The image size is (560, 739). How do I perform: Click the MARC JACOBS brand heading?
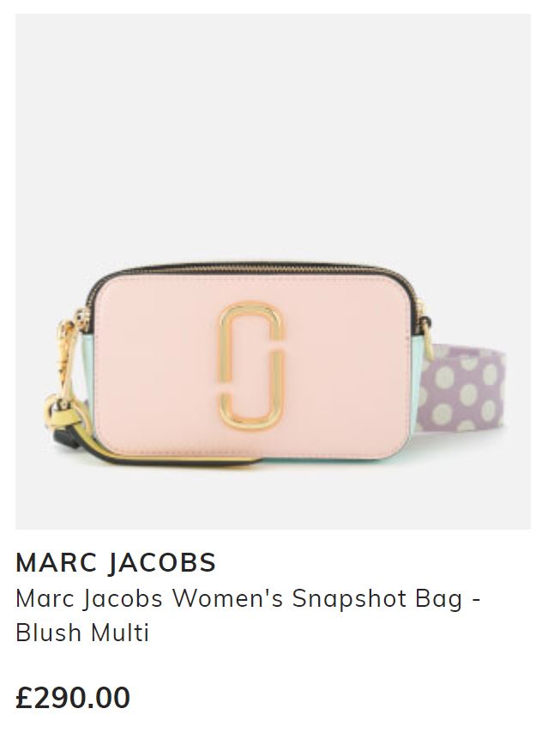[116, 562]
